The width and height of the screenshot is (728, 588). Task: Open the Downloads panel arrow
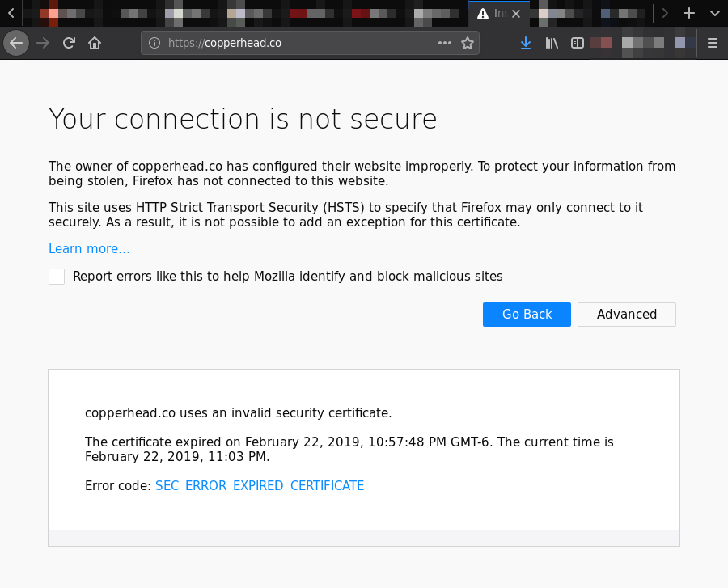tap(526, 43)
